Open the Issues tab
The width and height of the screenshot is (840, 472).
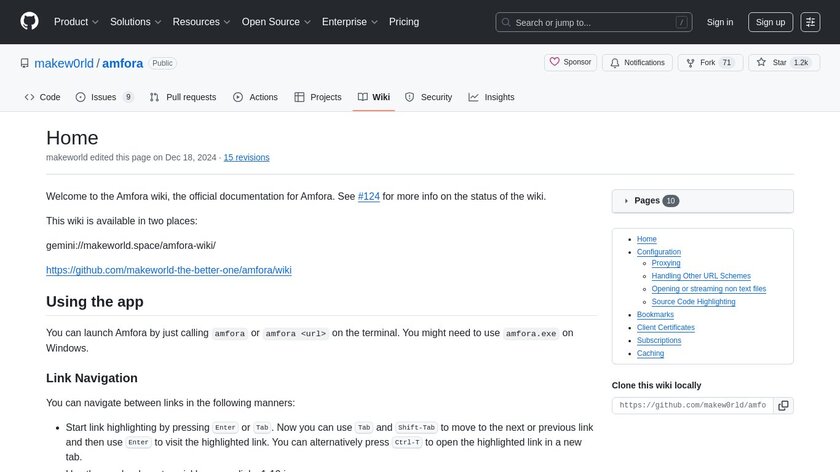(106, 97)
